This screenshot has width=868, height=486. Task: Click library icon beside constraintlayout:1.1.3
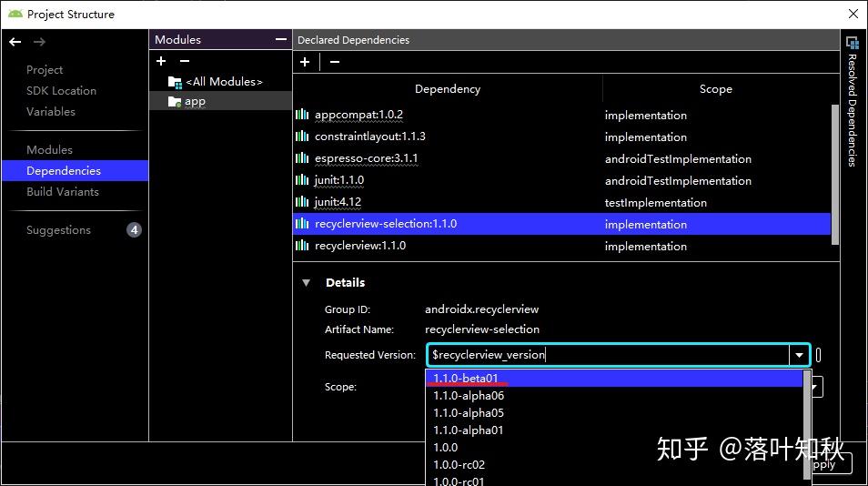302,137
